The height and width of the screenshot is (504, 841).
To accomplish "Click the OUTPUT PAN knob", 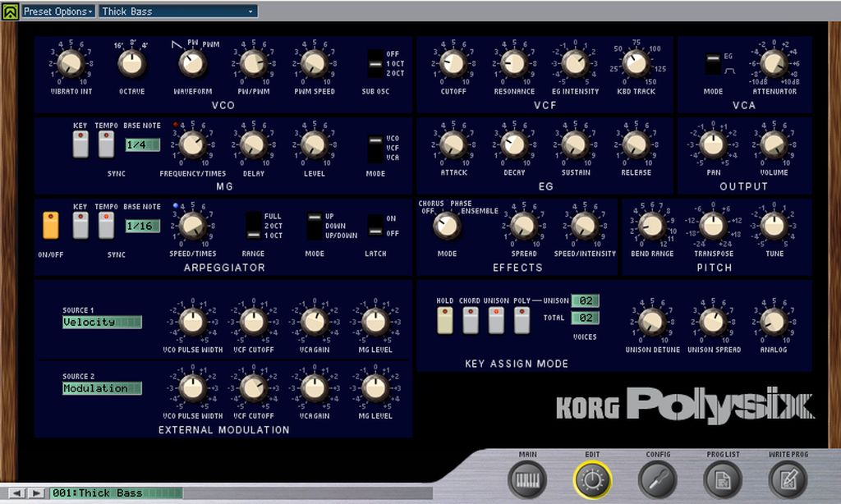I will point(713,144).
